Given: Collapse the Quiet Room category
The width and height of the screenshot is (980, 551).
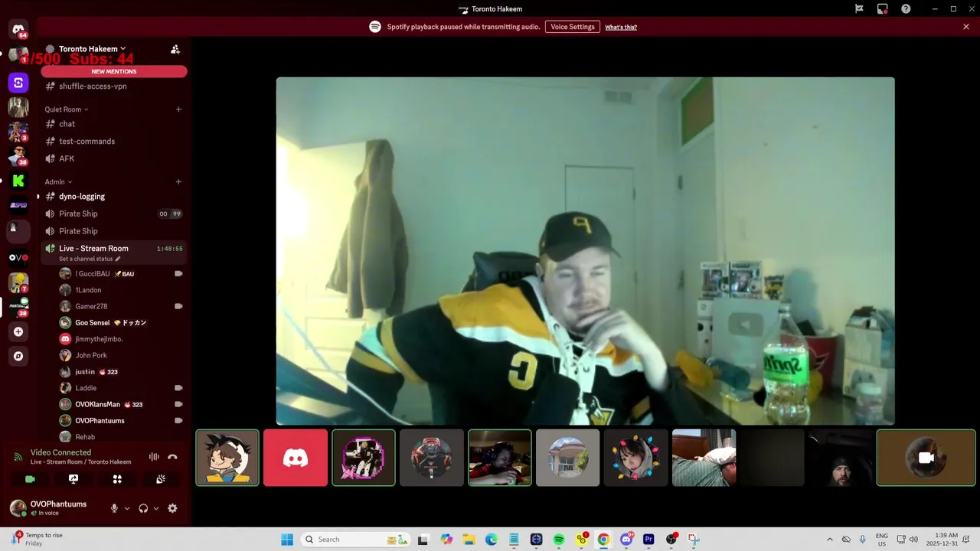Looking at the screenshot, I should [x=66, y=109].
